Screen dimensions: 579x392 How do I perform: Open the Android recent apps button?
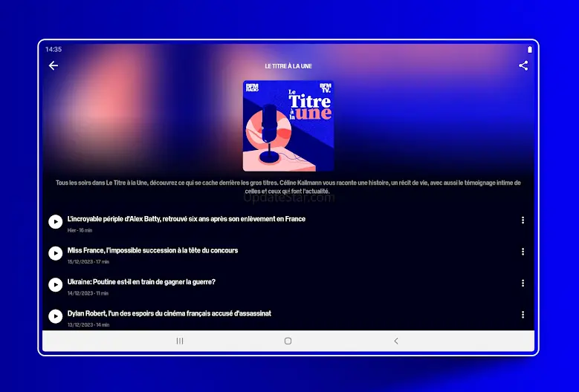coord(180,341)
